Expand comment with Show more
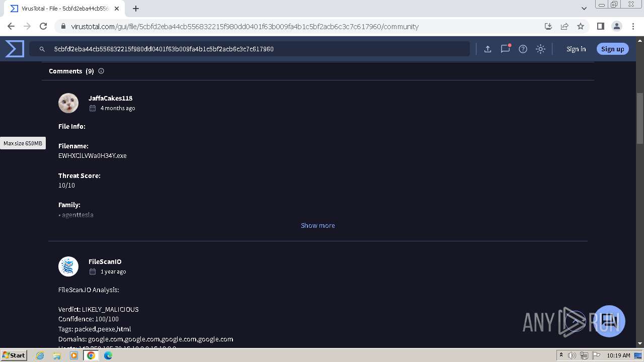This screenshot has height=362, width=644. [318, 225]
